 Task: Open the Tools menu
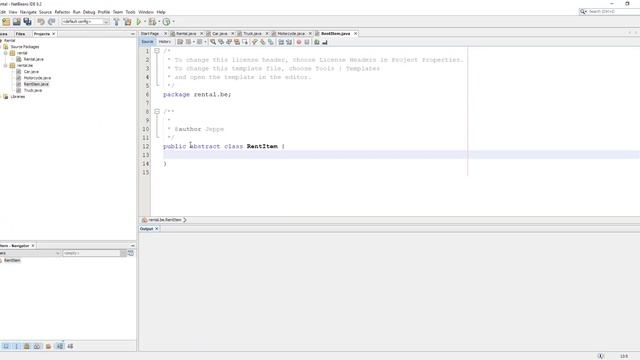point(130,12)
